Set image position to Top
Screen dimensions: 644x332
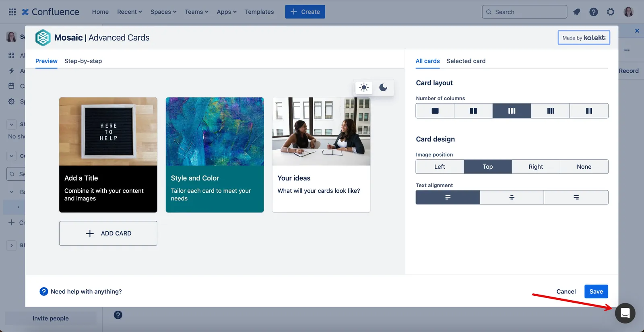point(488,167)
